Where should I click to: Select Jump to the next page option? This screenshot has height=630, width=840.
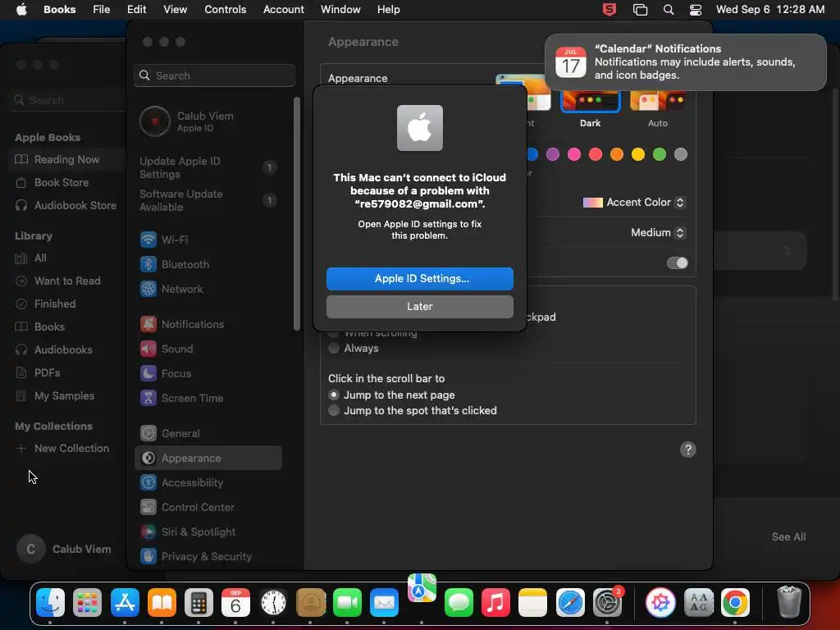[334, 395]
